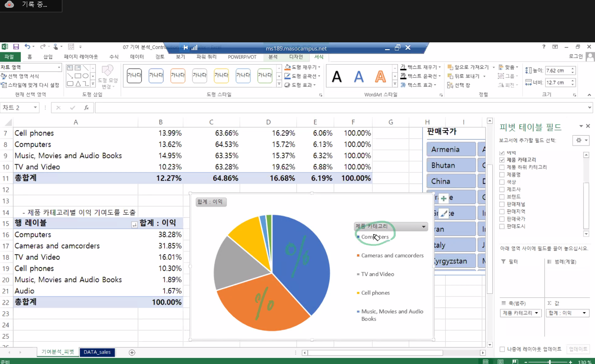Open the DATA_sales worksheet tab
Image resolution: width=595 pixels, height=364 pixels.
click(97, 352)
